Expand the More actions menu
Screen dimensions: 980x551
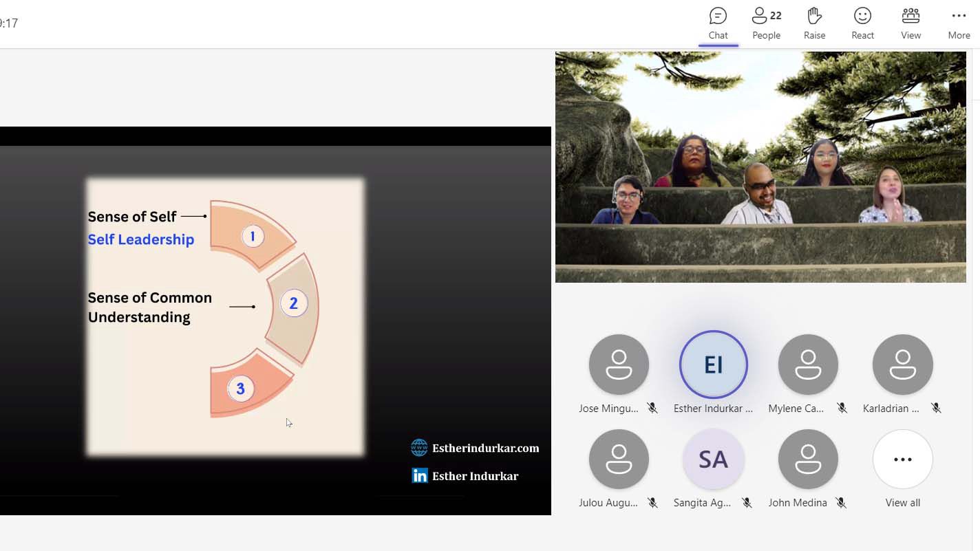pyautogui.click(x=959, y=23)
